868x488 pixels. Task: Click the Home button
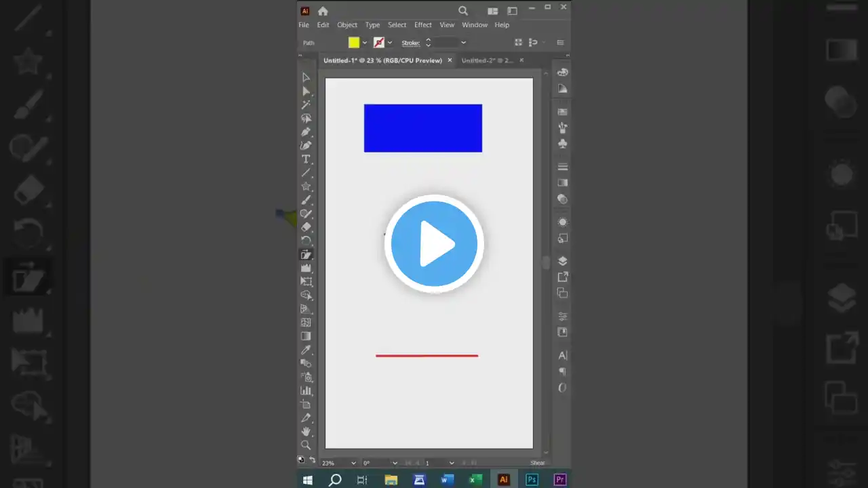pyautogui.click(x=323, y=11)
